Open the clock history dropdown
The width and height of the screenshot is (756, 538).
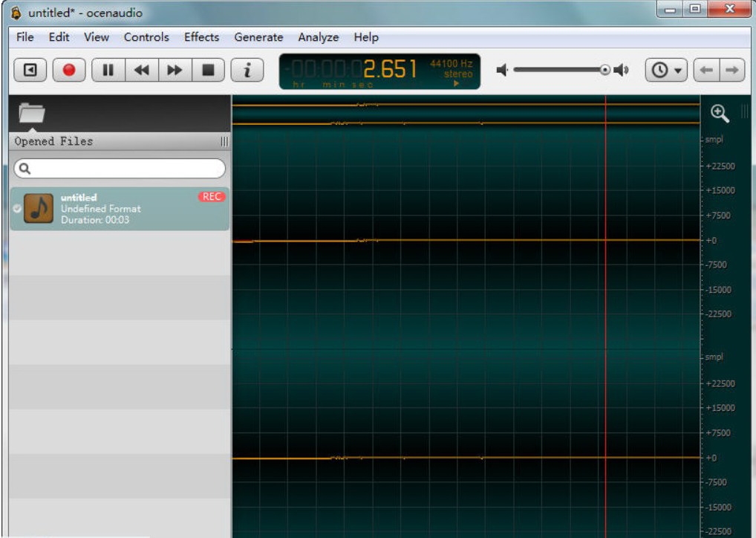[x=667, y=70]
